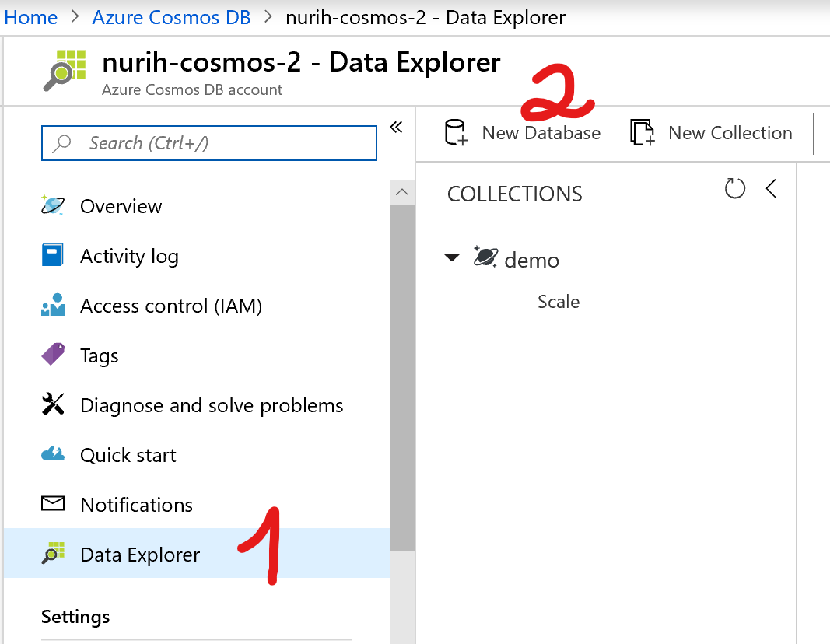Click the purple Tags icon
The image size is (830, 644).
point(53,354)
